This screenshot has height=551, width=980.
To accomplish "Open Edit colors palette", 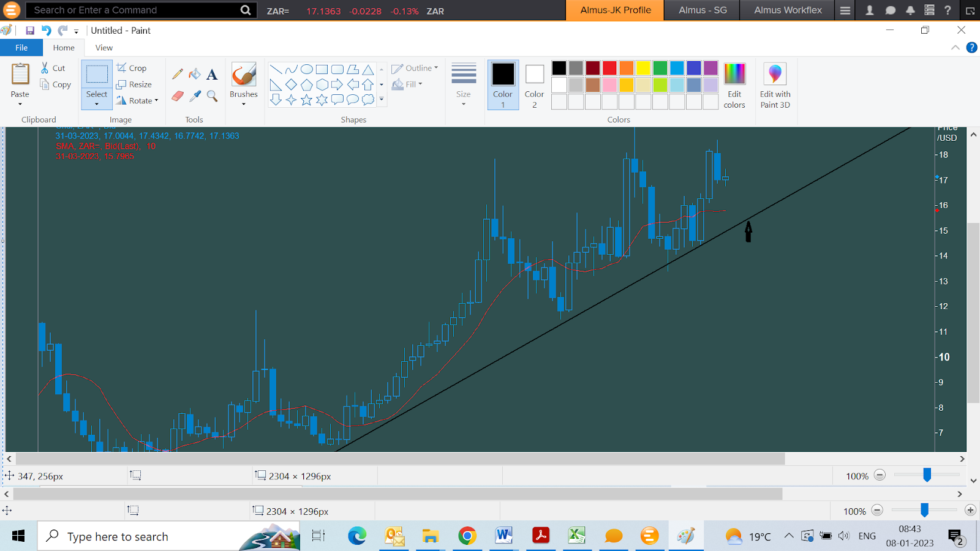I will (x=734, y=86).
